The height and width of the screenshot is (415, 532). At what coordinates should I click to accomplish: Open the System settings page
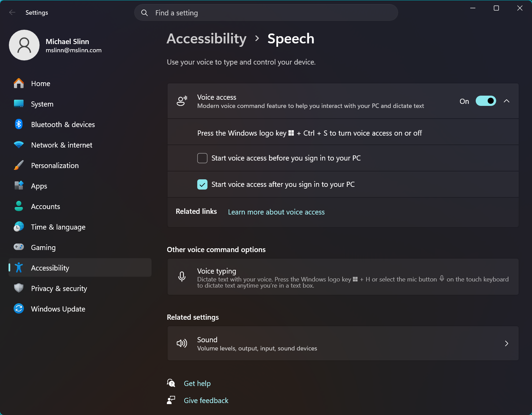point(42,104)
